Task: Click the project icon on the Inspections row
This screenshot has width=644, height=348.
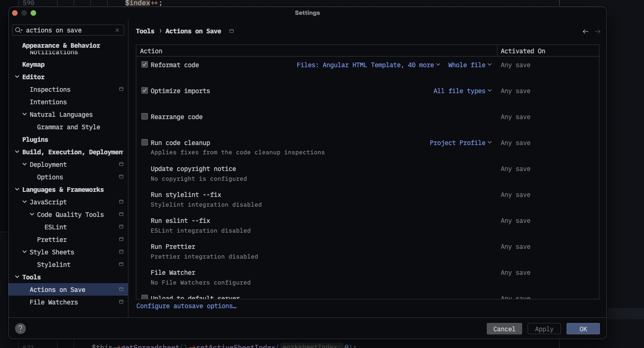Action: (121, 89)
